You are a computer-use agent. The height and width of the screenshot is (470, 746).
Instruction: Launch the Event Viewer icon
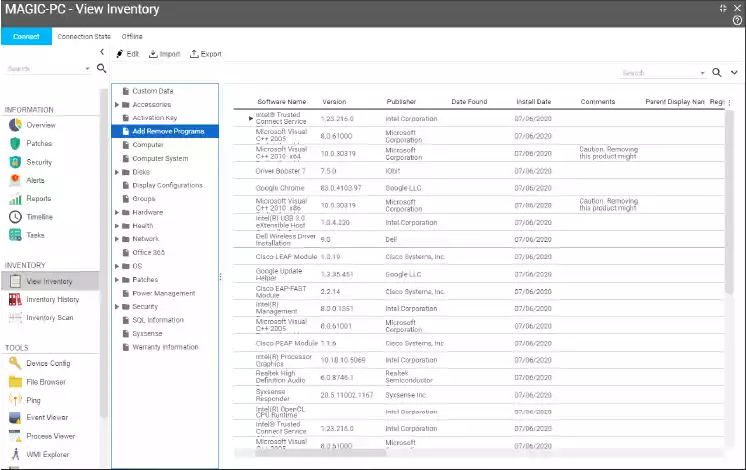click(x=15, y=418)
